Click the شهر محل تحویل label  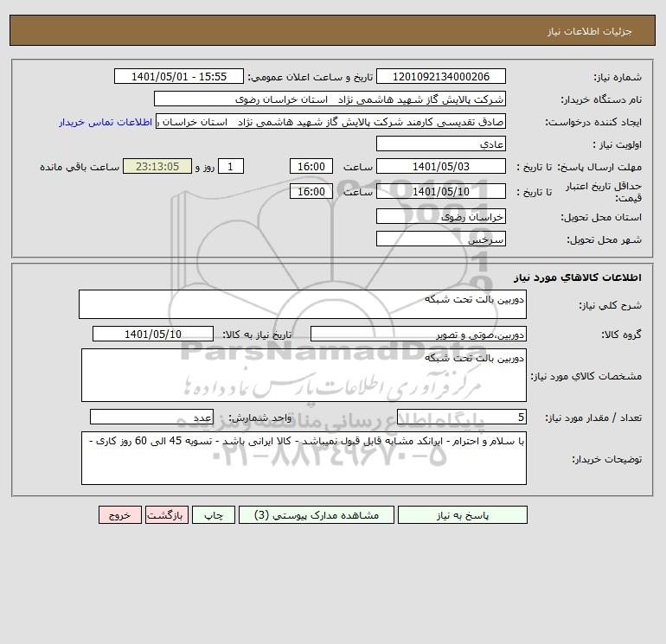click(x=604, y=239)
